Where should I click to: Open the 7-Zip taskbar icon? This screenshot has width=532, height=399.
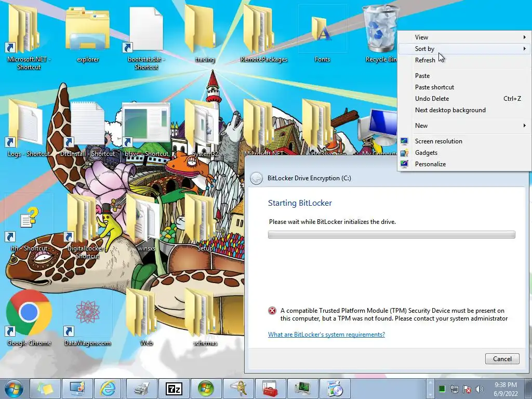click(174, 389)
